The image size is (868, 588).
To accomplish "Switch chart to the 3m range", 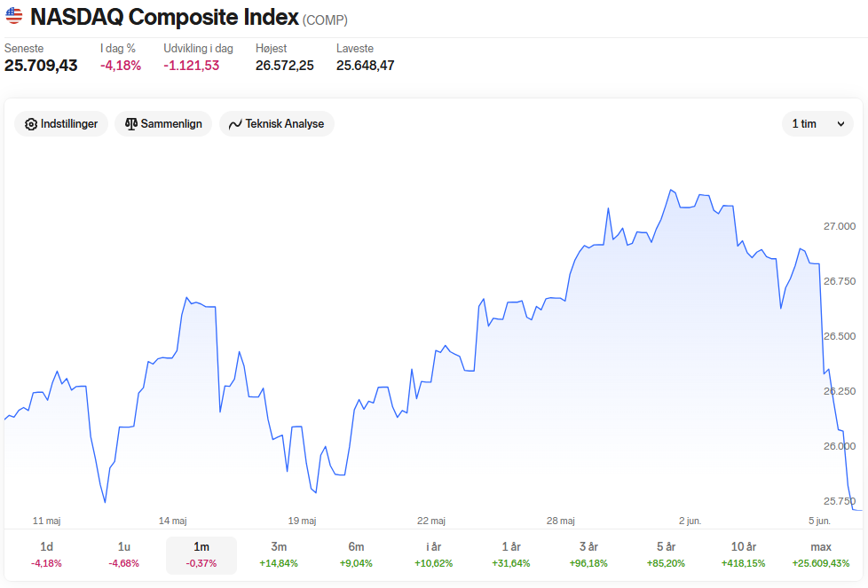I will [x=279, y=555].
